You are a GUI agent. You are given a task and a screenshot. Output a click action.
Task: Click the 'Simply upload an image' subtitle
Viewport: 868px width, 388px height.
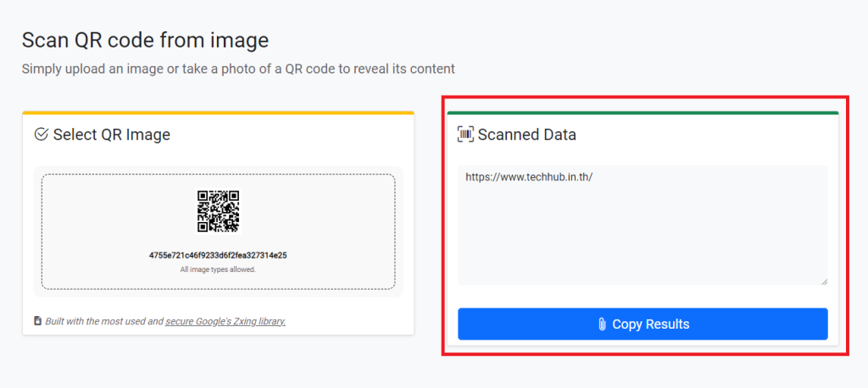point(238,69)
